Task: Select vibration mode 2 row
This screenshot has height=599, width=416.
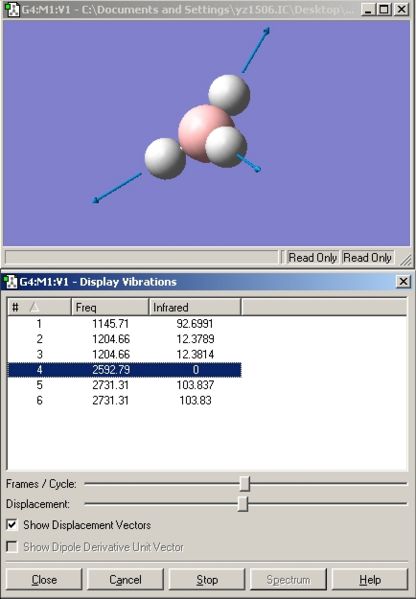Action: coord(125,339)
